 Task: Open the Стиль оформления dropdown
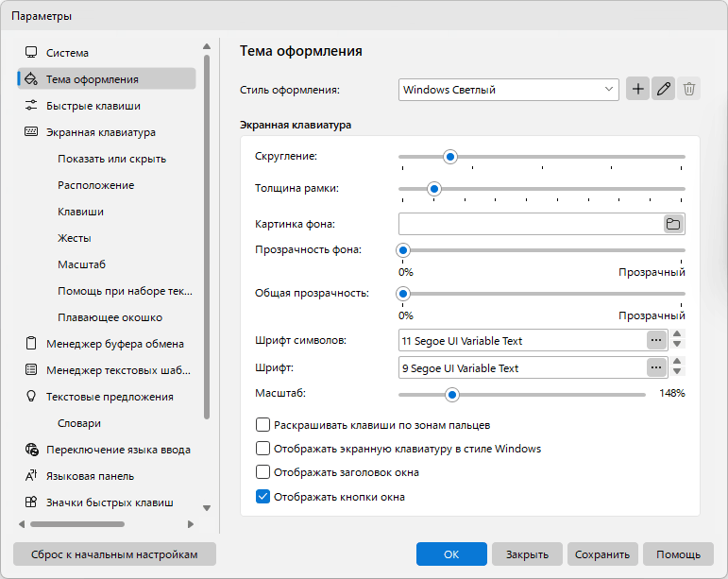(508, 90)
